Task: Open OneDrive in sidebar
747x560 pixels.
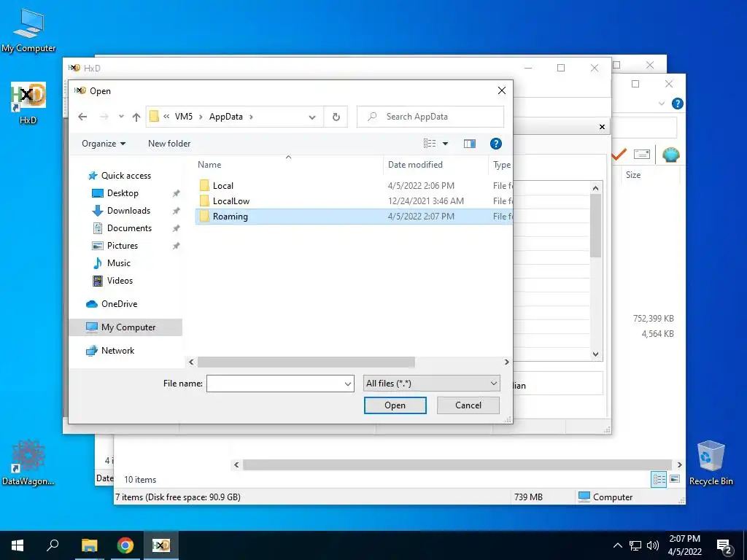Action: click(119, 304)
